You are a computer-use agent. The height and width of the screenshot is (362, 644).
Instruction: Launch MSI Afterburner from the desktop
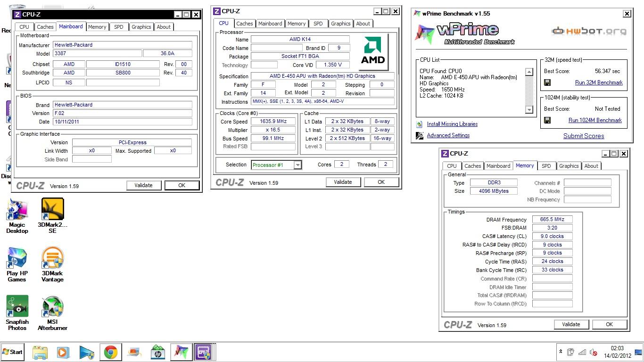pyautogui.click(x=52, y=313)
